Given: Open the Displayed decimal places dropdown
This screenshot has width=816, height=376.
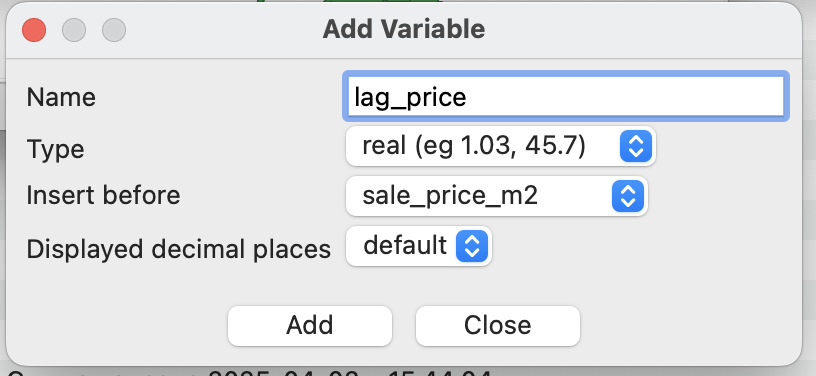Looking at the screenshot, I should tap(418, 246).
